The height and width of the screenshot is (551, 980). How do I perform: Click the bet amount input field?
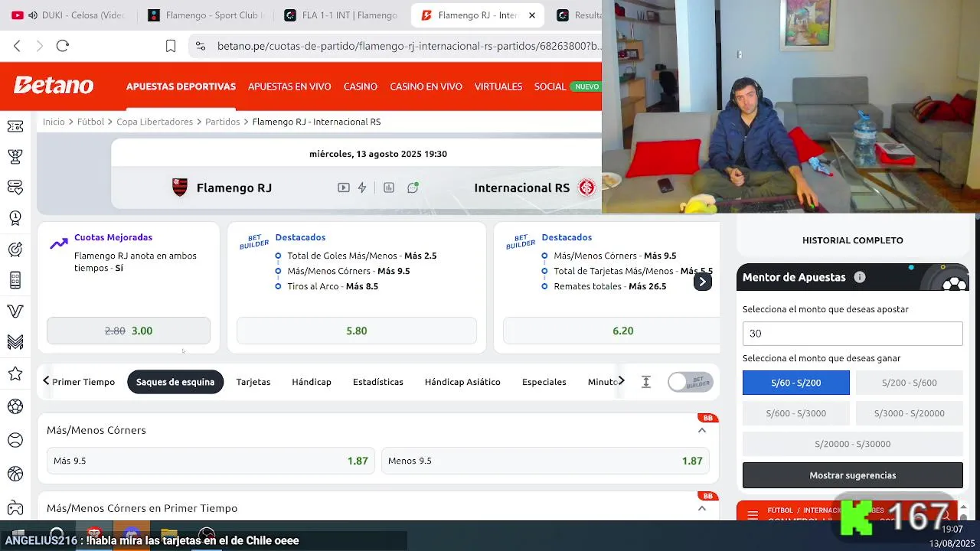[853, 334]
